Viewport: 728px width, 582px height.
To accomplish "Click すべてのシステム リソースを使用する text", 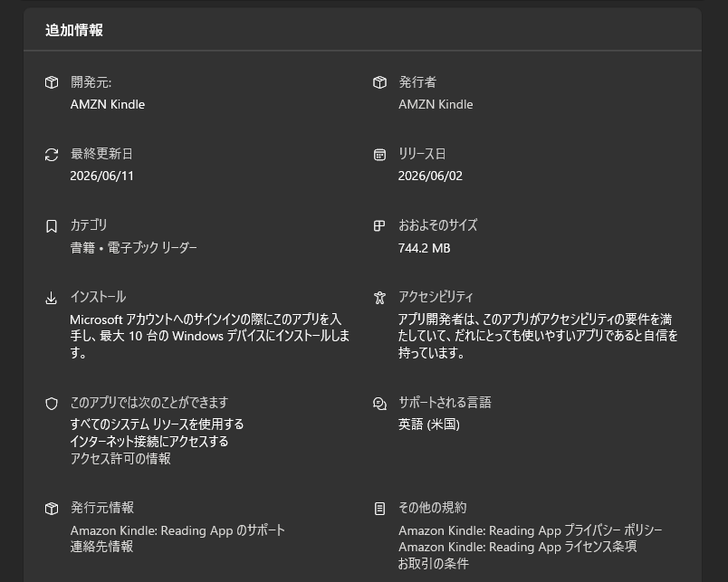I will pyautogui.click(x=157, y=425).
